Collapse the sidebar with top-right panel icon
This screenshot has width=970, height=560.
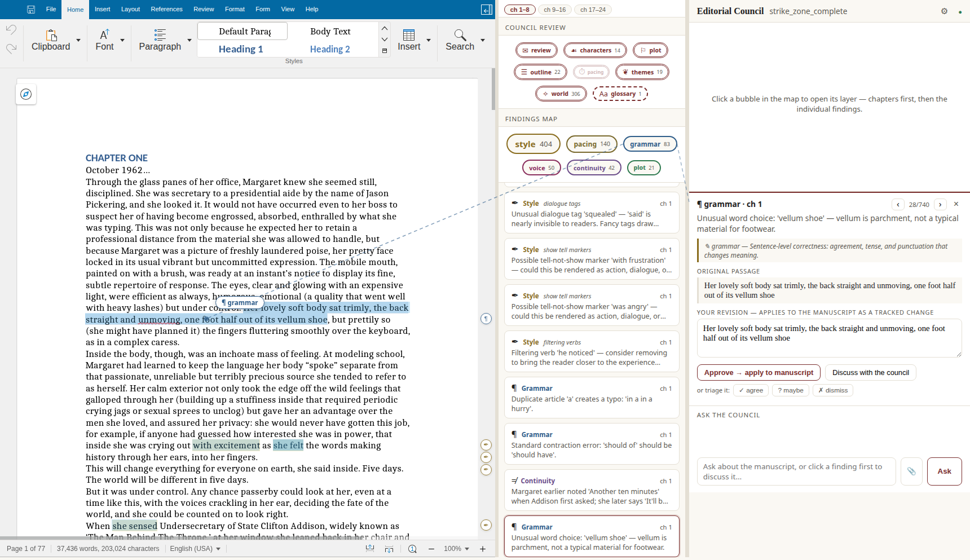(x=486, y=10)
